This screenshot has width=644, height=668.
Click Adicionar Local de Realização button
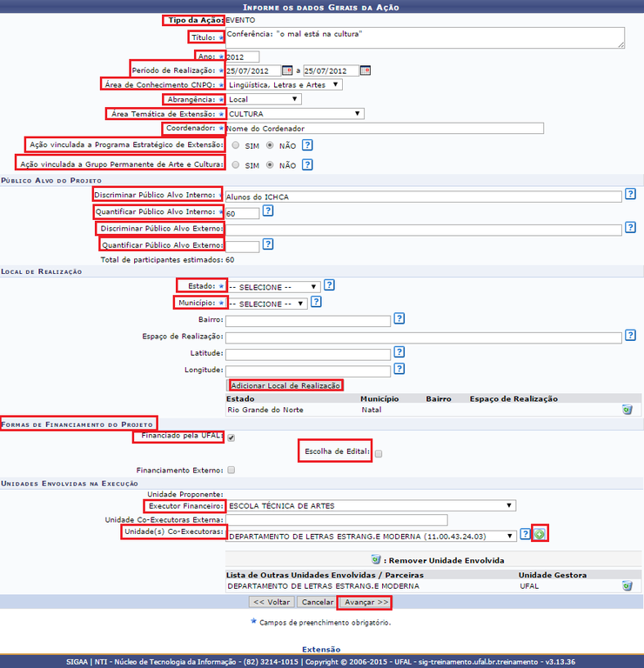point(285,385)
